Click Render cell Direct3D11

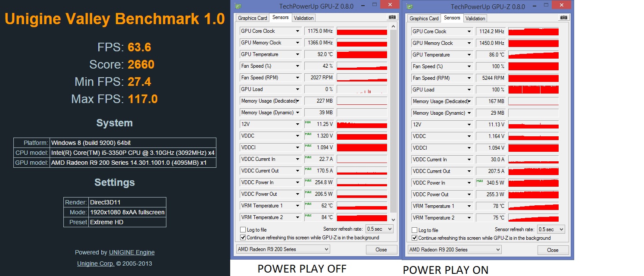[x=127, y=202]
